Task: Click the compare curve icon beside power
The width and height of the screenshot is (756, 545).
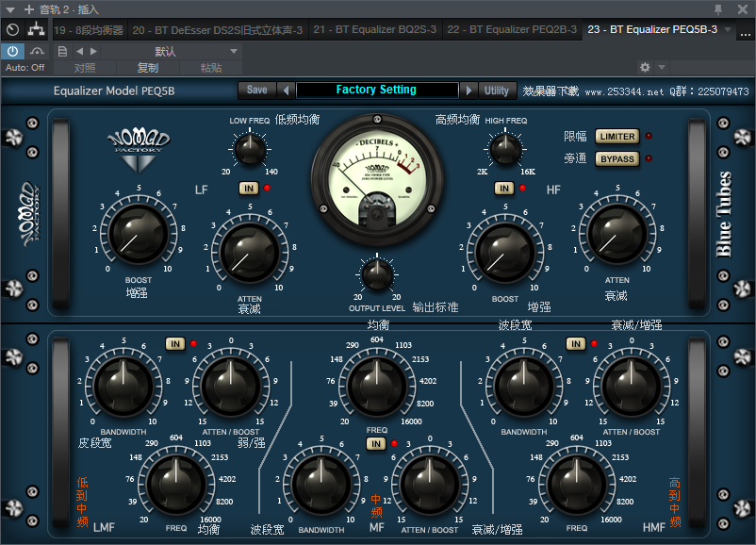Action: click(x=37, y=51)
